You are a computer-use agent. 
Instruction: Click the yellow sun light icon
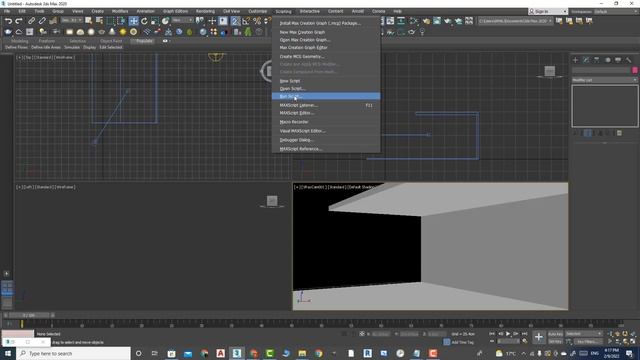tap(122, 32)
